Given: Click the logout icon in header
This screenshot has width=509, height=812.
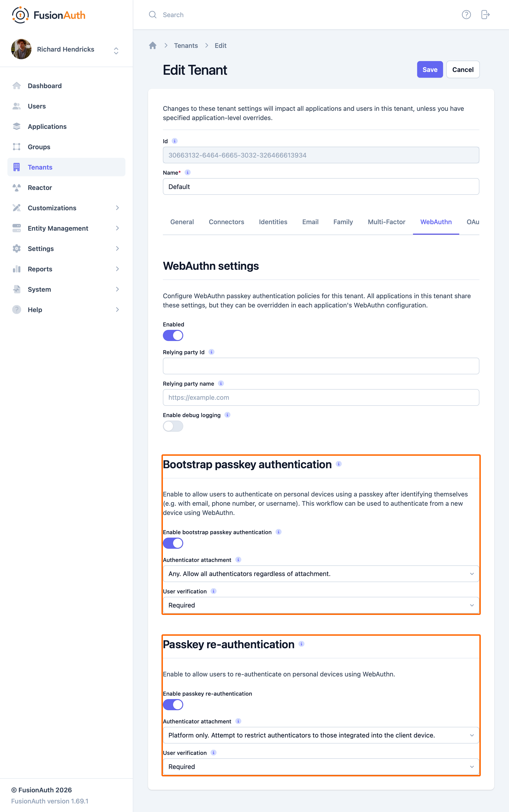Looking at the screenshot, I should [485, 15].
